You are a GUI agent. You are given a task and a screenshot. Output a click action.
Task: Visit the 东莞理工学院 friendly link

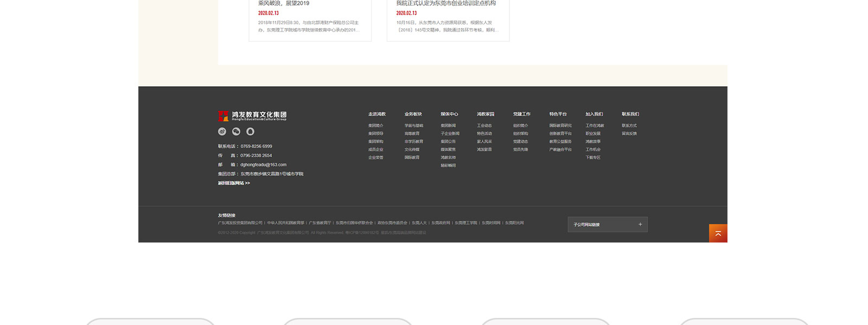point(466,223)
